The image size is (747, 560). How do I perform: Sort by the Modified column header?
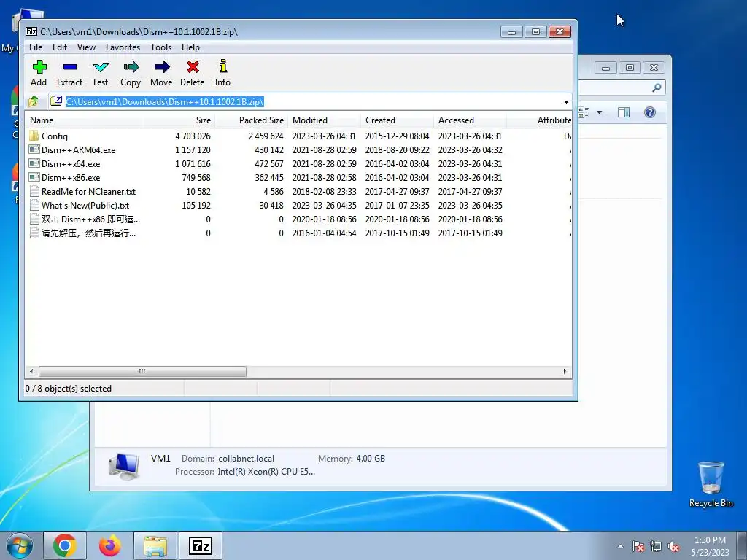[x=324, y=120]
